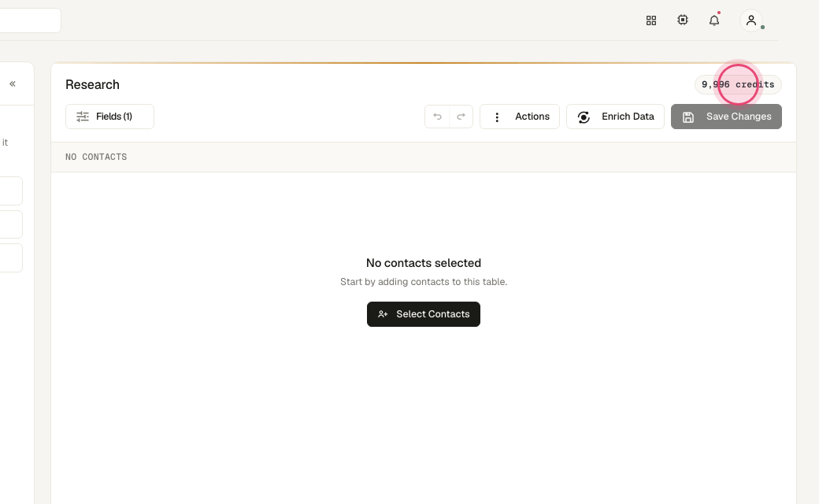Click the 9,996 credits badge
819x504 pixels.
(738, 84)
